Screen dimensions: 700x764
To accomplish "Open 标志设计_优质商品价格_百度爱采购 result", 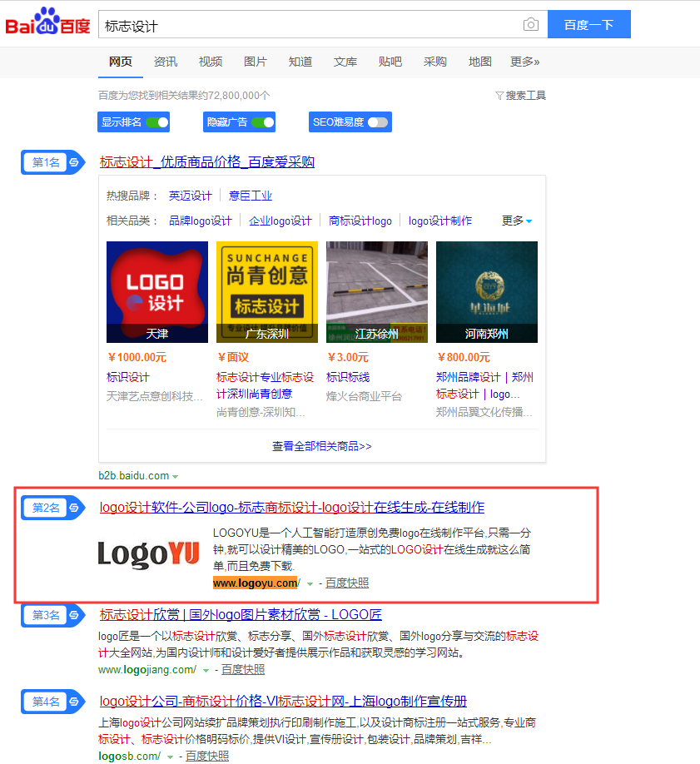I will (207, 162).
